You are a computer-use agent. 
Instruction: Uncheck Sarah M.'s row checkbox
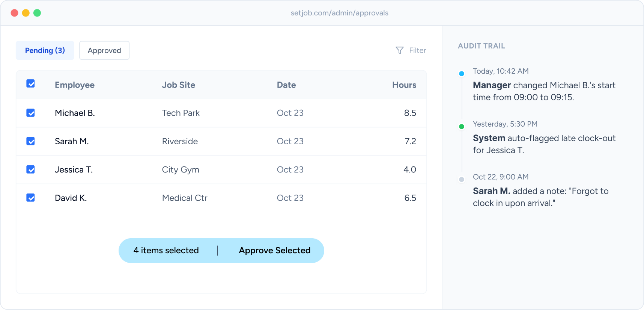click(x=31, y=141)
